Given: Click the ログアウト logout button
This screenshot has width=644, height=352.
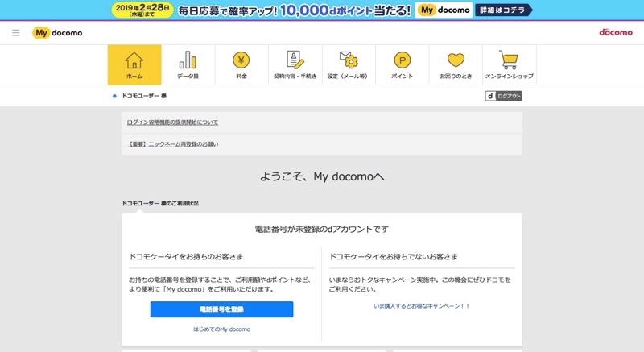Looking at the screenshot, I should click(x=504, y=96).
